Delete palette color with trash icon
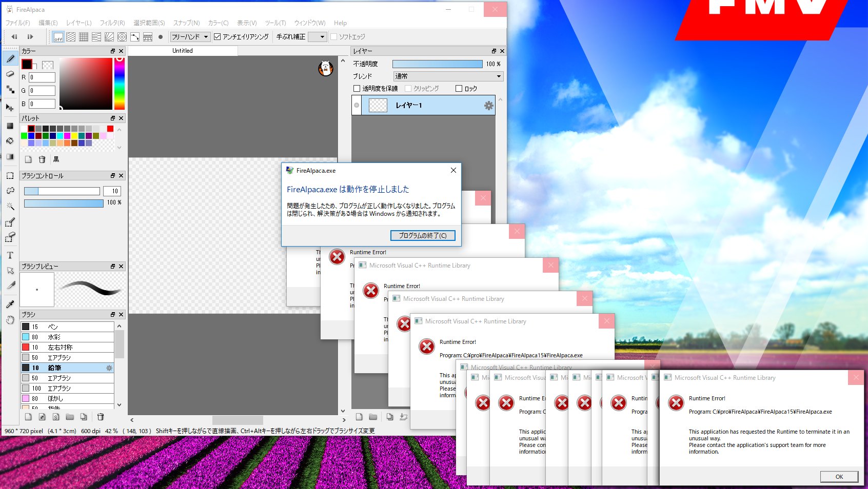Image resolution: width=868 pixels, height=489 pixels. 42,159
